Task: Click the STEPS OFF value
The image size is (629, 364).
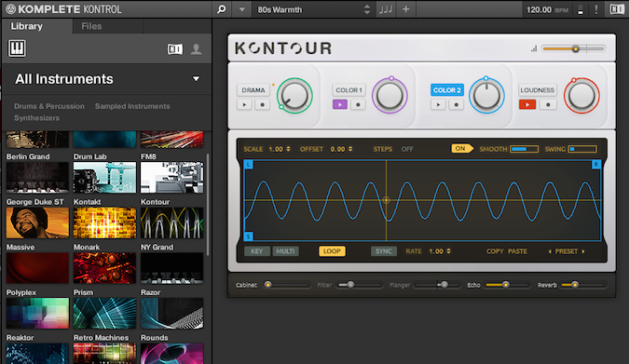Action: coord(407,149)
